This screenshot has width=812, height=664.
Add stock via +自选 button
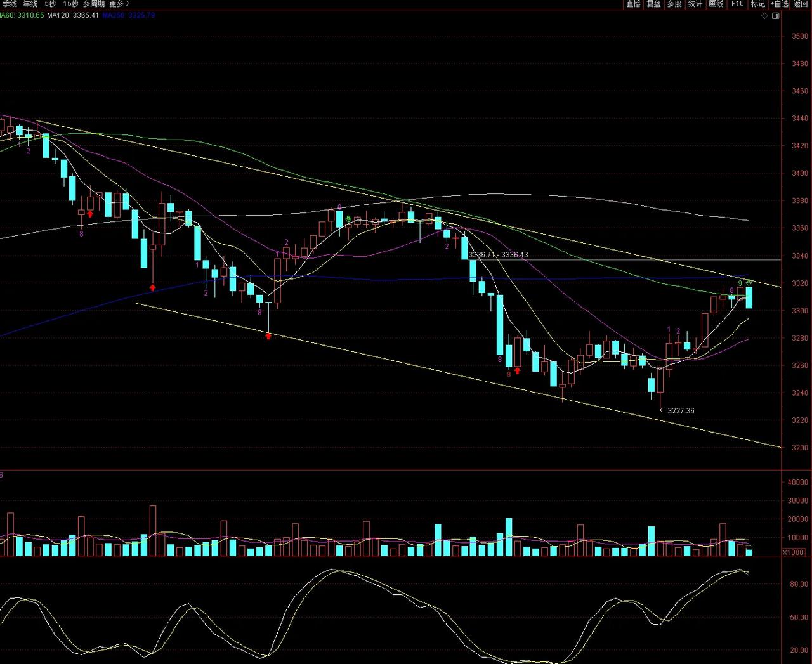(779, 4)
